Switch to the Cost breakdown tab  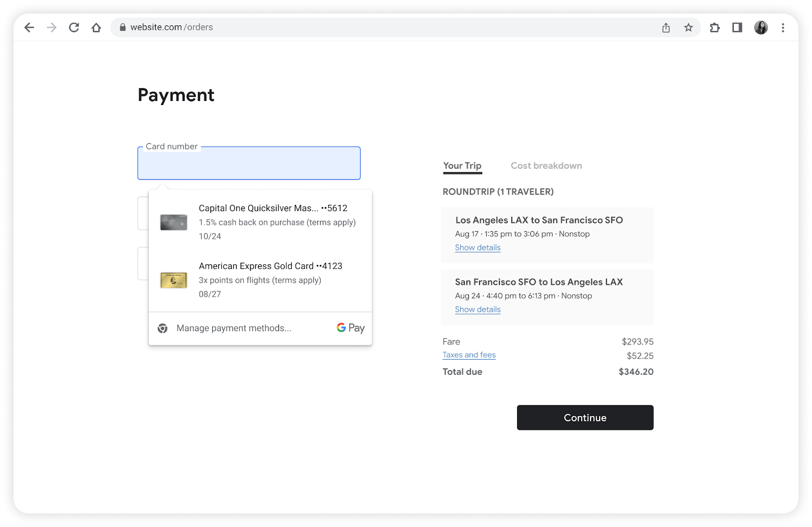(x=546, y=165)
